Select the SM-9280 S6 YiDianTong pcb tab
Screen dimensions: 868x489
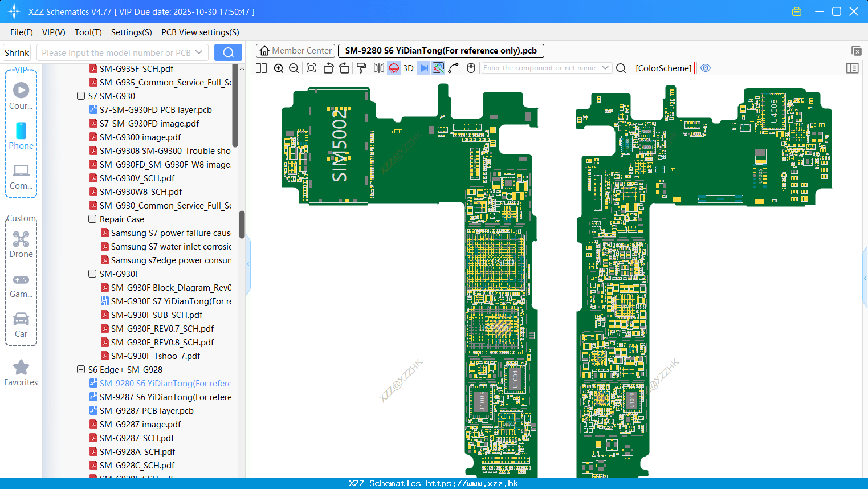coord(441,51)
